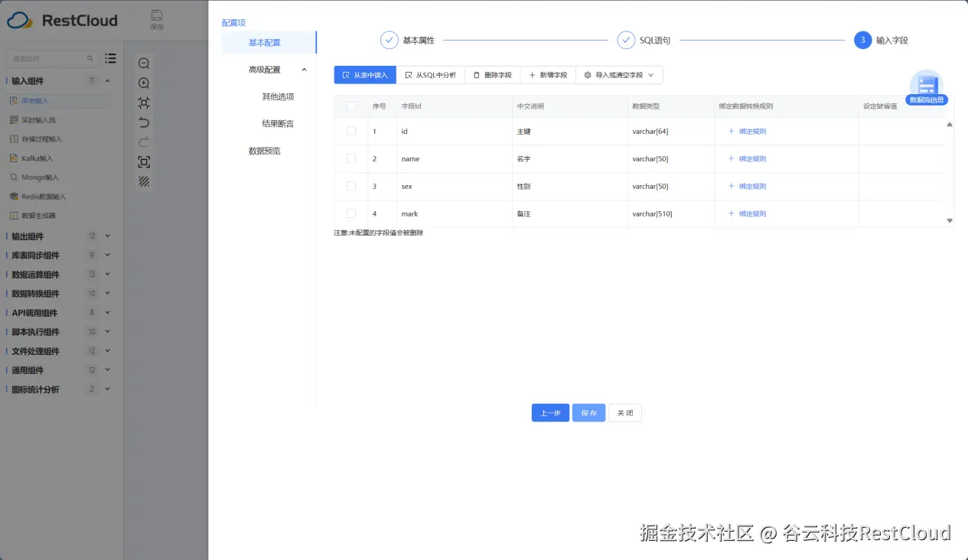The image size is (968, 560).
Task: Open the 基本配置 tab
Action: tap(269, 43)
